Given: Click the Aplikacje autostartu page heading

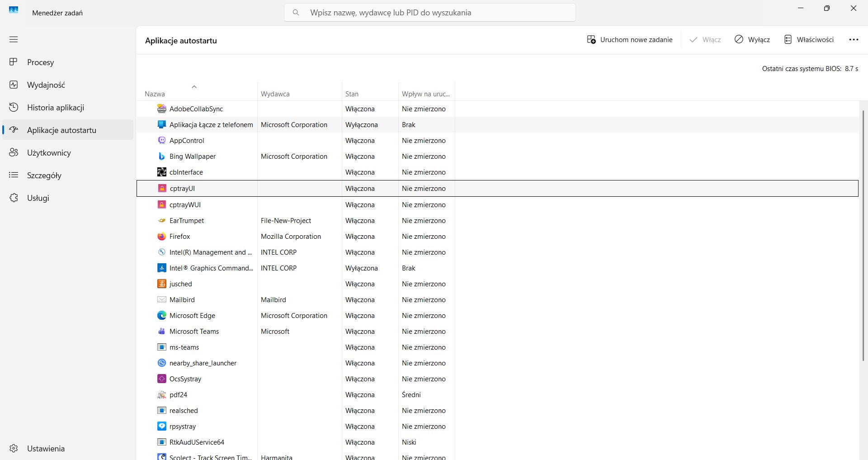Looking at the screenshot, I should pyautogui.click(x=181, y=40).
